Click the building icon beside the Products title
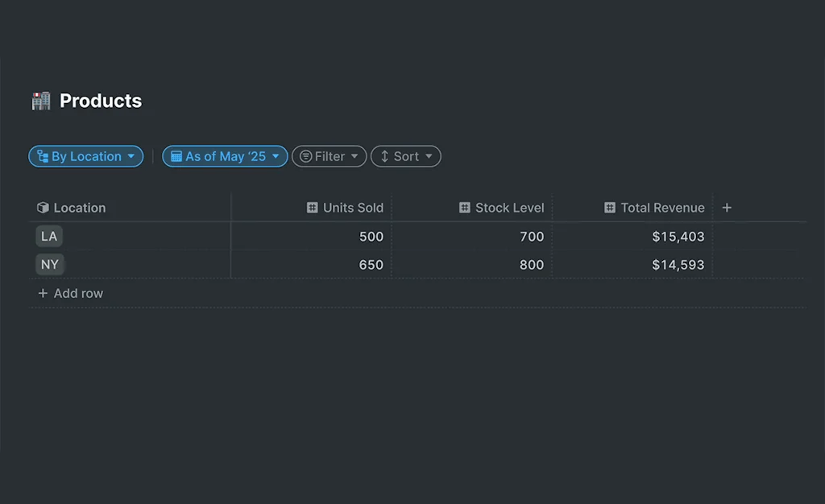This screenshot has height=504, width=825. pos(39,101)
